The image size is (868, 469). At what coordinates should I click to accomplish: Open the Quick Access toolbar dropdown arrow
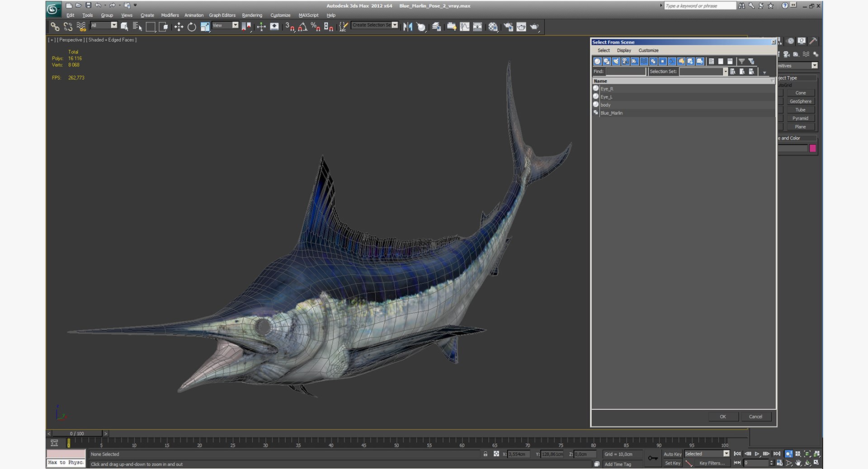[135, 5]
